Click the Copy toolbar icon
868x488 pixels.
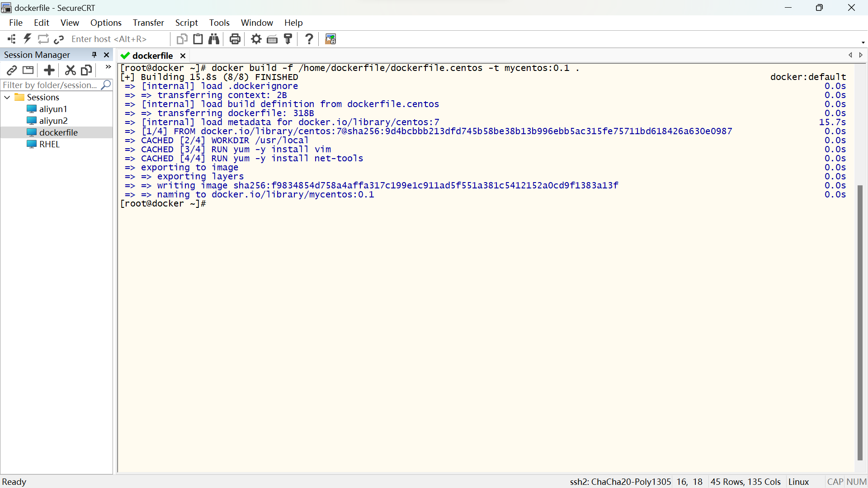point(182,39)
